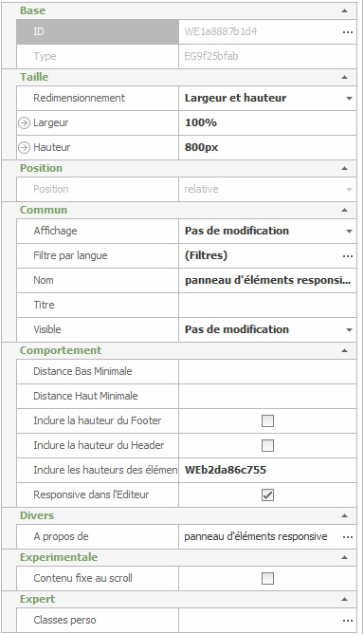Enable Inclure la hauteur du Footer checkbox
This screenshot has width=364, height=634.
coord(267,420)
